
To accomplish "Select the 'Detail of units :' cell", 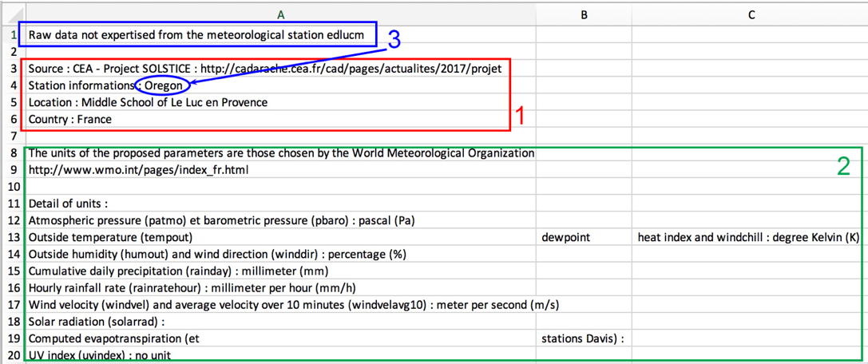I will pyautogui.click(x=68, y=204).
